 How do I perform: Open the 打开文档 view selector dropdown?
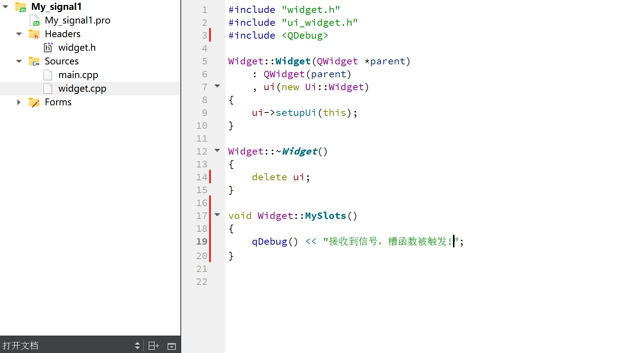click(x=137, y=345)
